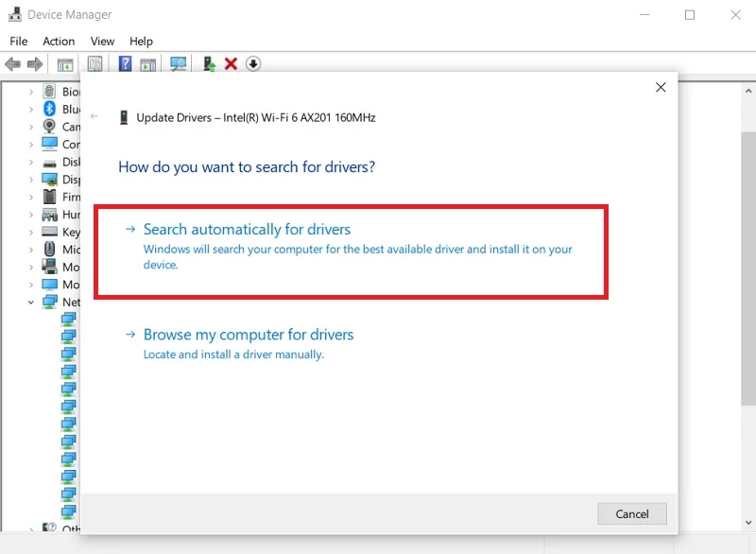Open the Action menu
756x554 pixels.
tap(59, 42)
